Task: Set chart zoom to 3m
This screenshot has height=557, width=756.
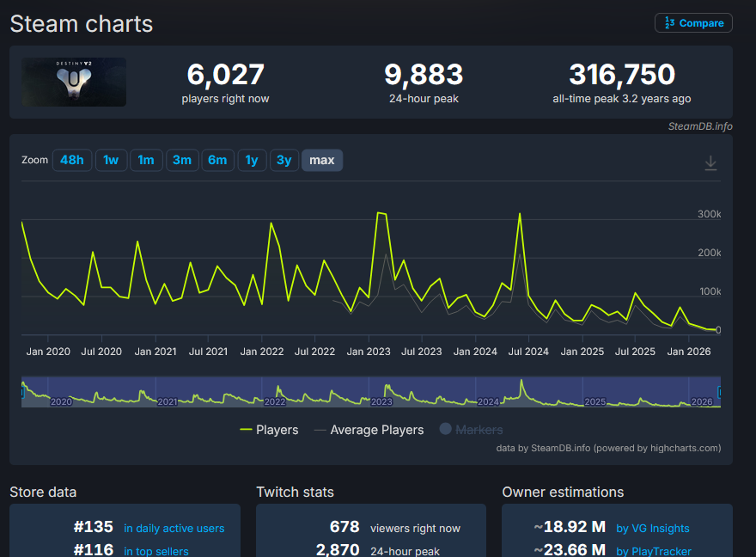Action: 182,160
